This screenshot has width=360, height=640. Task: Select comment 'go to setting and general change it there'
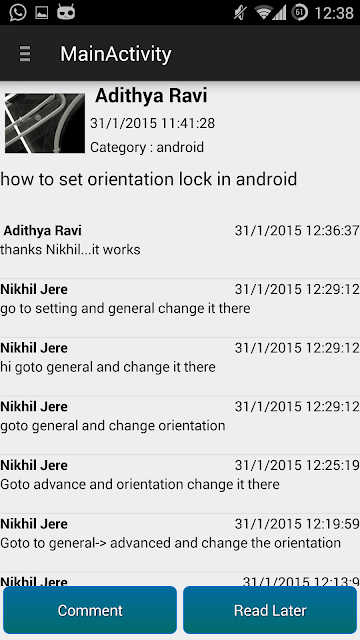180,299
